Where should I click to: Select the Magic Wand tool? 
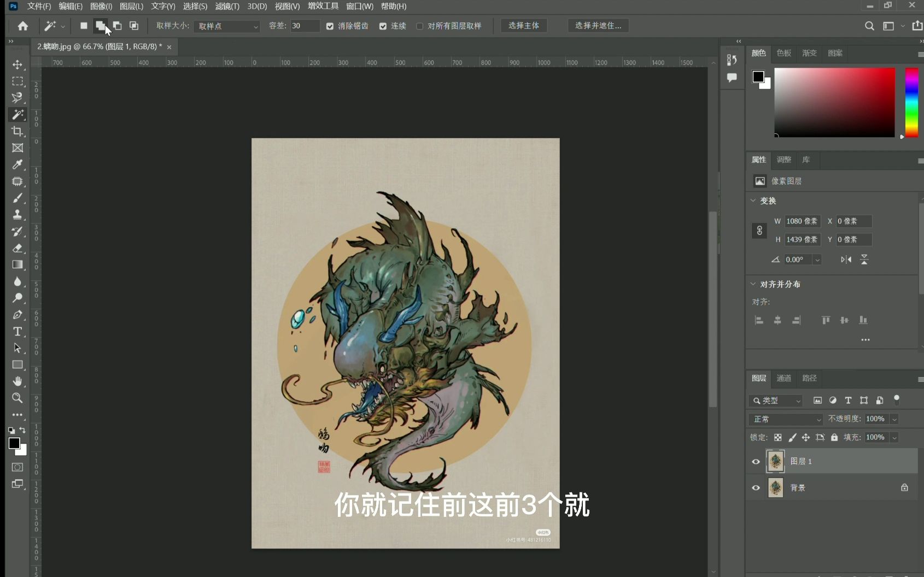coord(17,114)
